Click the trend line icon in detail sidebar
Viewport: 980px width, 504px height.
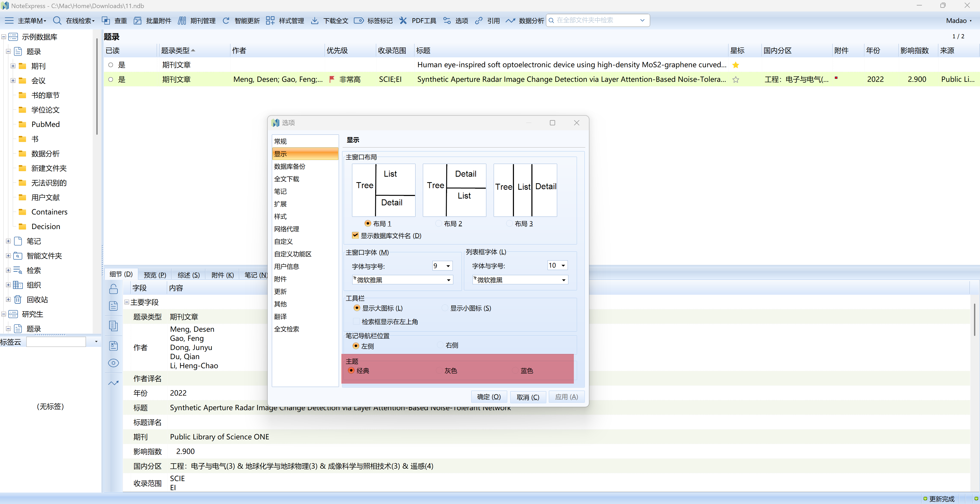113,383
